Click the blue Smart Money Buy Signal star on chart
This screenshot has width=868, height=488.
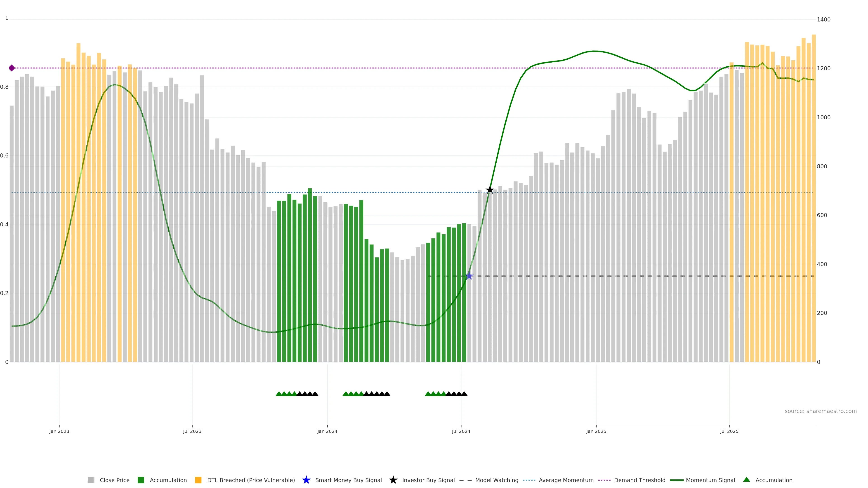tap(469, 276)
